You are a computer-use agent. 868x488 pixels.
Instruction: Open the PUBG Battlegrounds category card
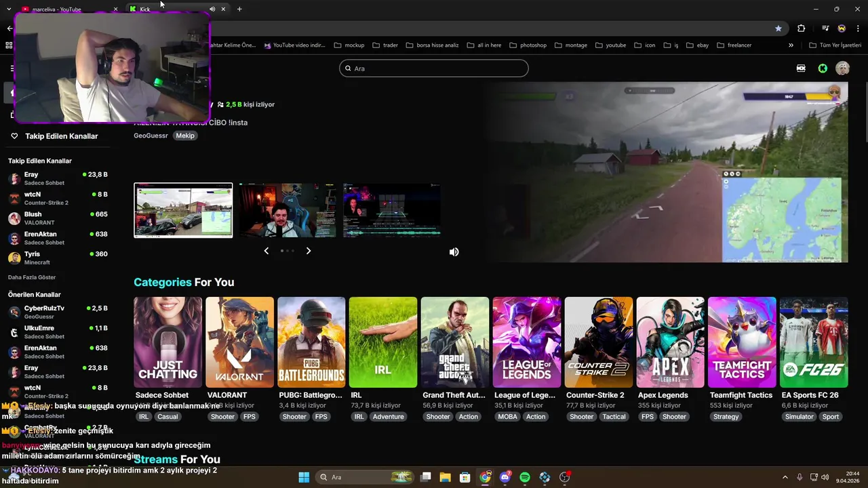pos(311,342)
